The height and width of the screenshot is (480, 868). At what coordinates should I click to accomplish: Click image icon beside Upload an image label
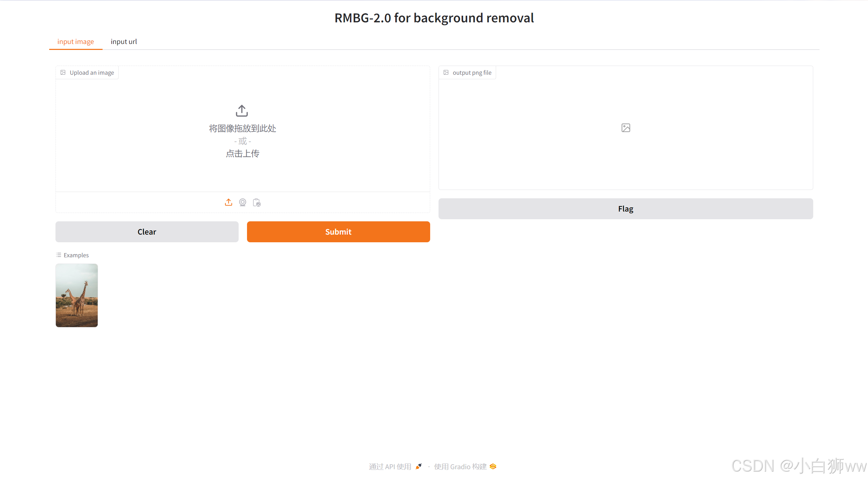(63, 73)
